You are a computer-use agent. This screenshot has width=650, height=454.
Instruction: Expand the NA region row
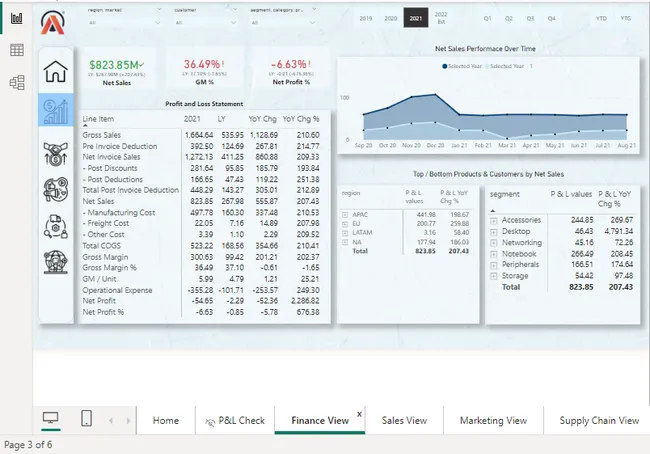(345, 242)
